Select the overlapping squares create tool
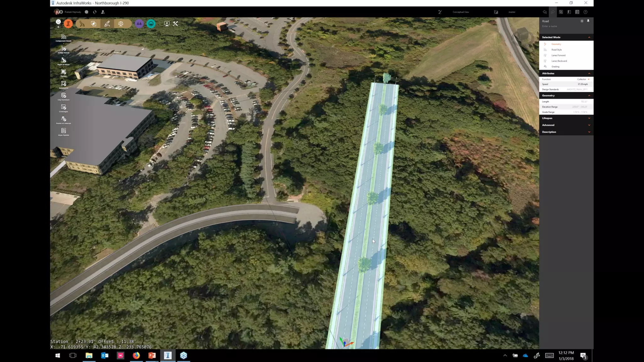Image resolution: width=644 pixels, height=362 pixels. point(94,24)
